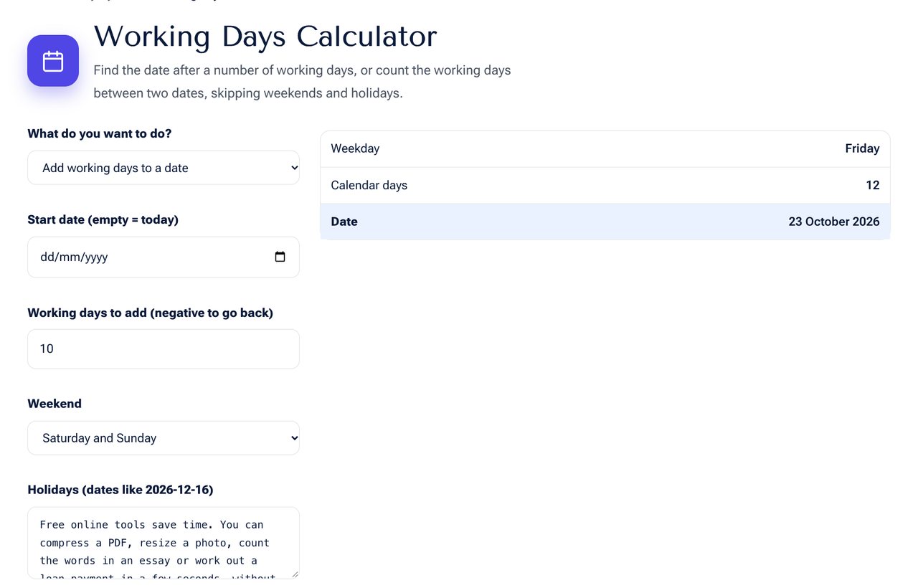Click 'Working days to add (negative to go back)' label
This screenshot has height=588, width=918.
[x=151, y=313]
